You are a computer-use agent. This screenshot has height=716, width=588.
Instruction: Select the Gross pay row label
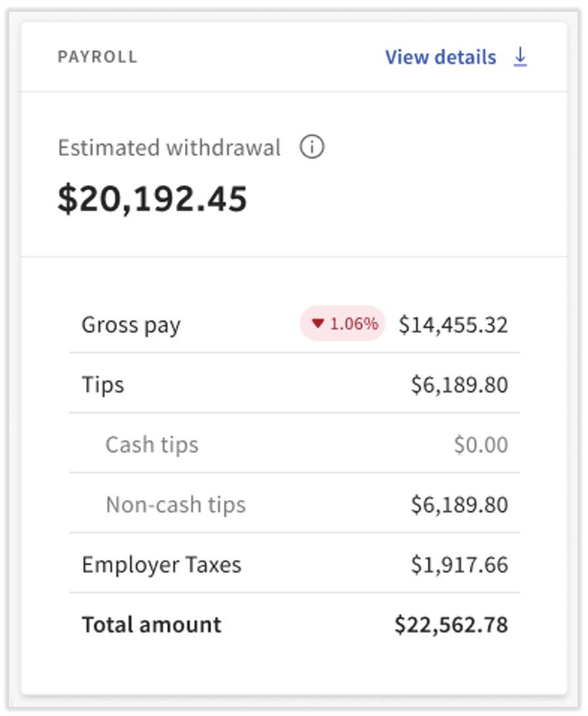tap(131, 324)
